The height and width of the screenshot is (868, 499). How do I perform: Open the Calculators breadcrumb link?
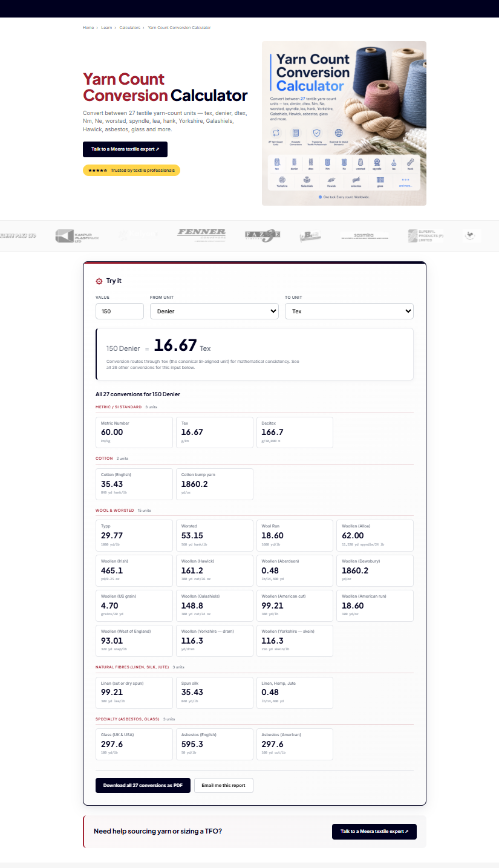tap(129, 28)
